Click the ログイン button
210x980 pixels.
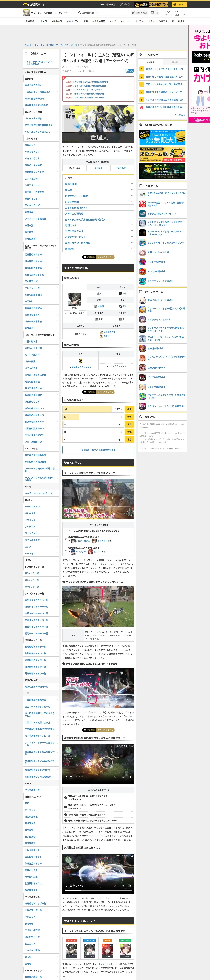point(179,4)
